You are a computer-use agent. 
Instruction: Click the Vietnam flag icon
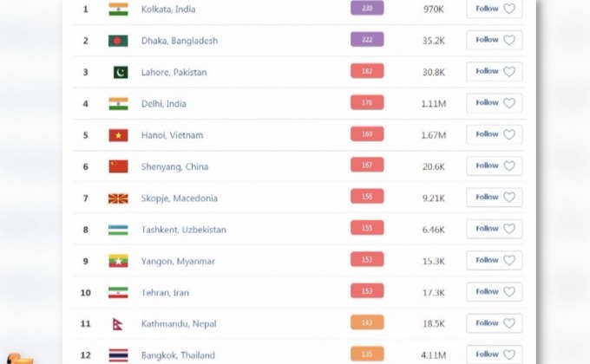(118, 135)
